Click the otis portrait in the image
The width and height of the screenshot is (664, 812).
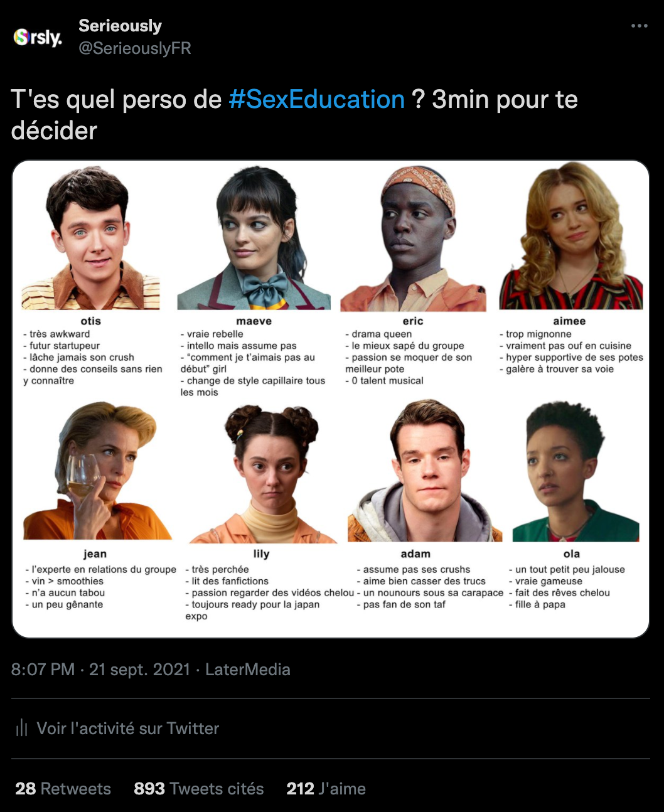tap(91, 238)
